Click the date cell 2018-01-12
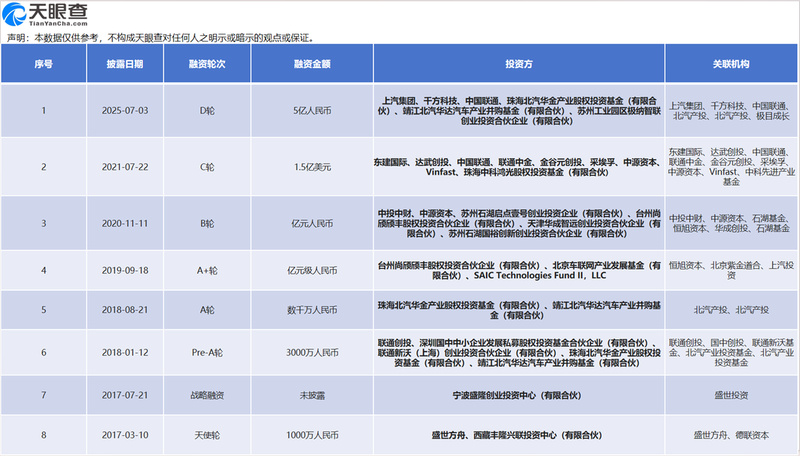Viewport: 800px width, 456px height. pos(125,352)
